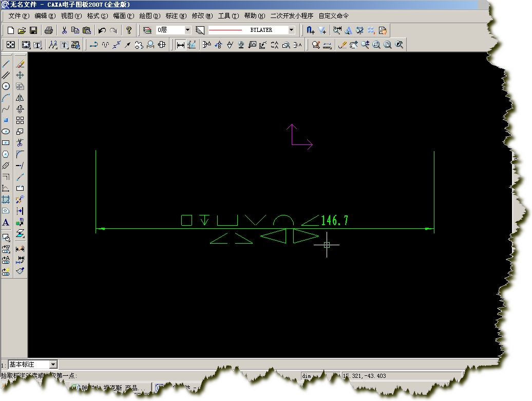This screenshot has width=532, height=401.
Task: Save the drawing with the floppy icon
Action: pos(33,30)
